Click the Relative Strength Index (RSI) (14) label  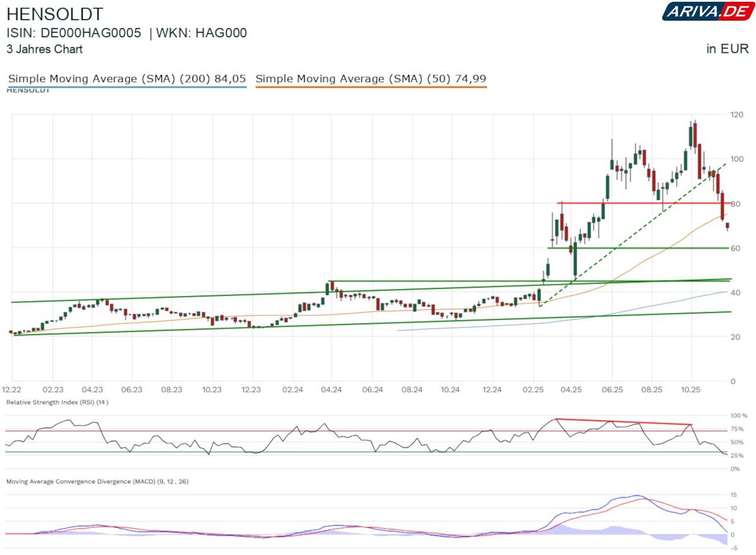click(57, 402)
